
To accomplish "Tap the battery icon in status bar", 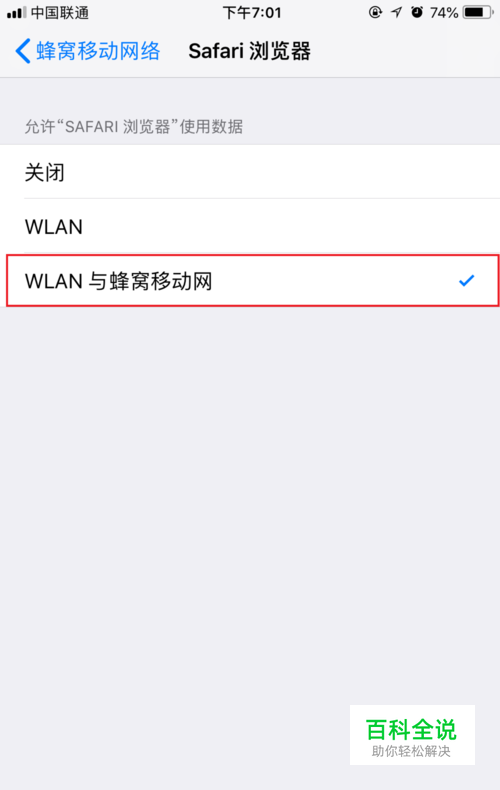I will point(478,12).
